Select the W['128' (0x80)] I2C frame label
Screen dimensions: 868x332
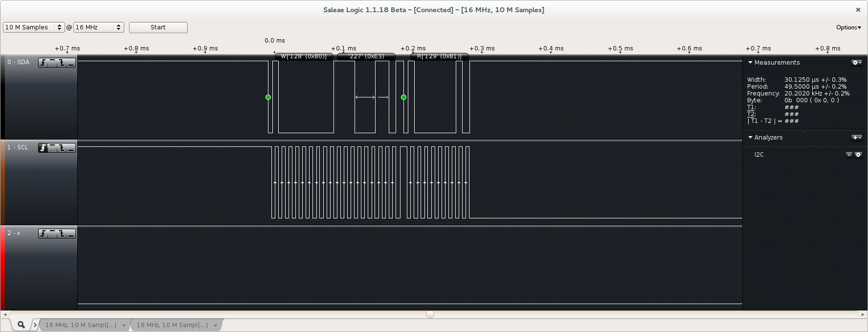pyautogui.click(x=304, y=56)
